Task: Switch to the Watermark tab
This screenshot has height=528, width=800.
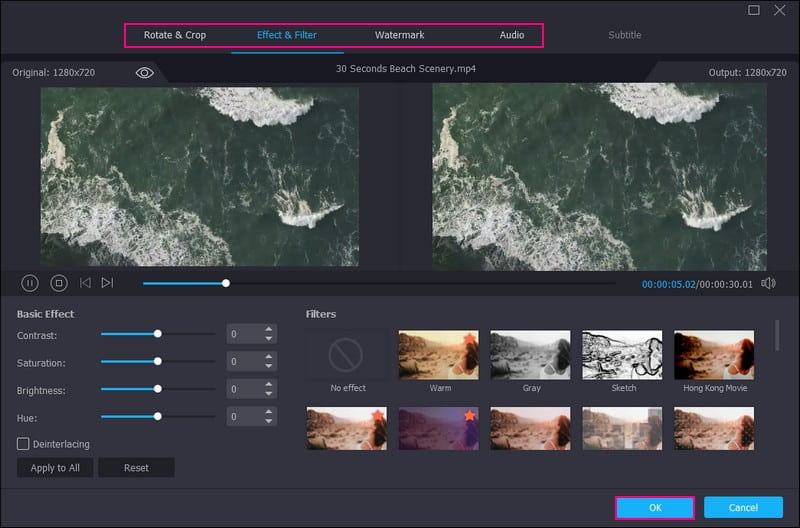Action: pos(399,35)
